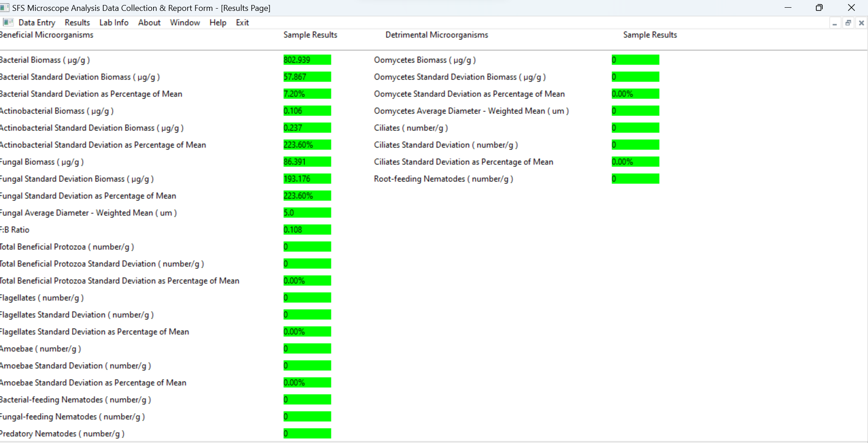Click the Beneficial Microorganisms heading
This screenshot has width=868, height=443.
(x=47, y=35)
